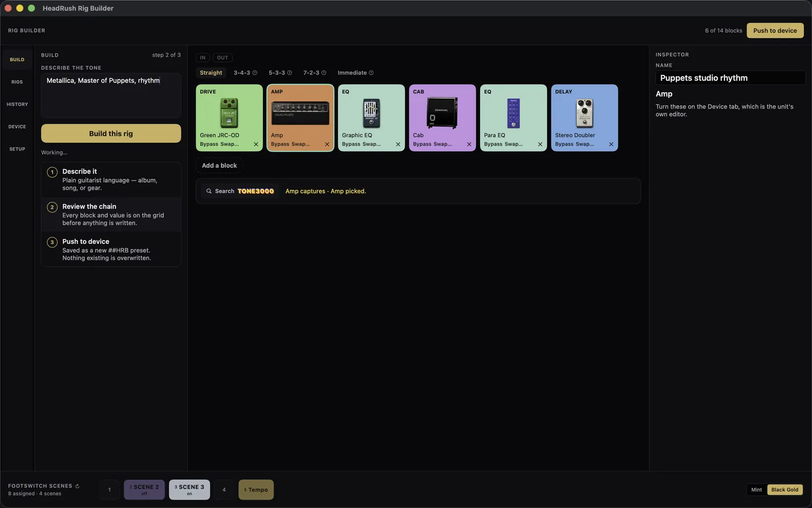The width and height of the screenshot is (812, 508).
Task: Click Push to device button
Action: click(775, 31)
